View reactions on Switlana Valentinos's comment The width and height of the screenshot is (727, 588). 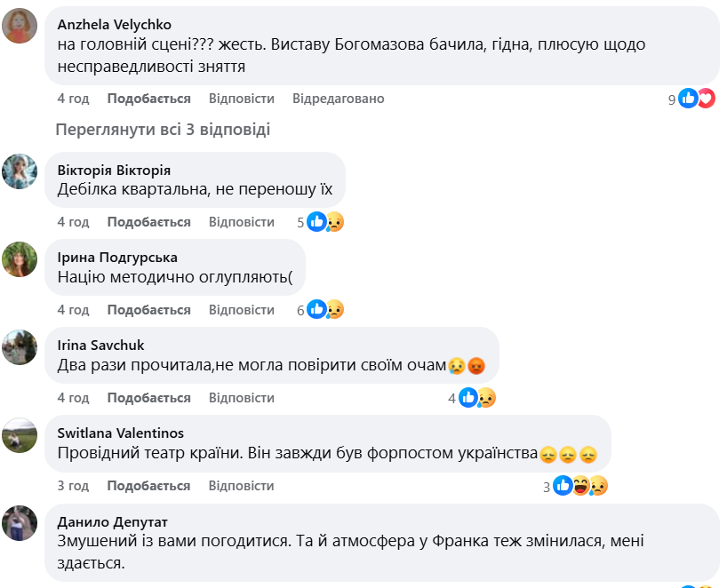coord(579,486)
